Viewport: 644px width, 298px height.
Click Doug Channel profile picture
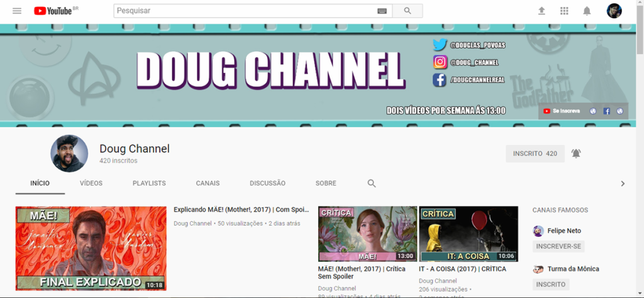coord(69,153)
